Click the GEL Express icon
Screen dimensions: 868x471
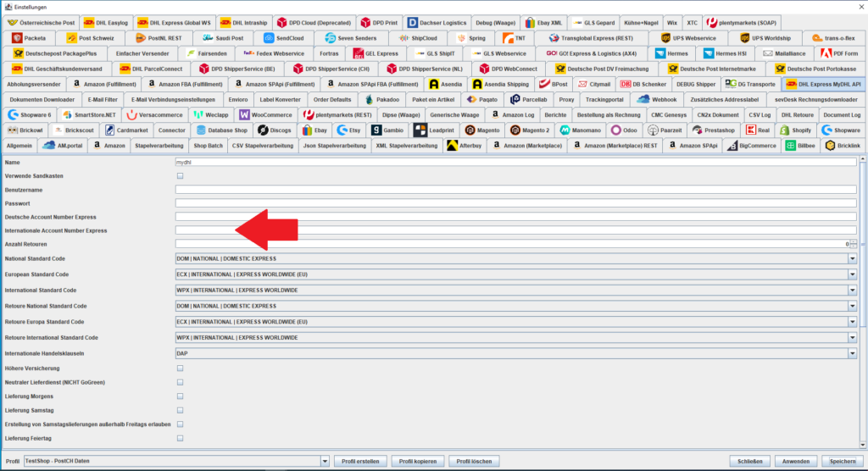(x=359, y=53)
